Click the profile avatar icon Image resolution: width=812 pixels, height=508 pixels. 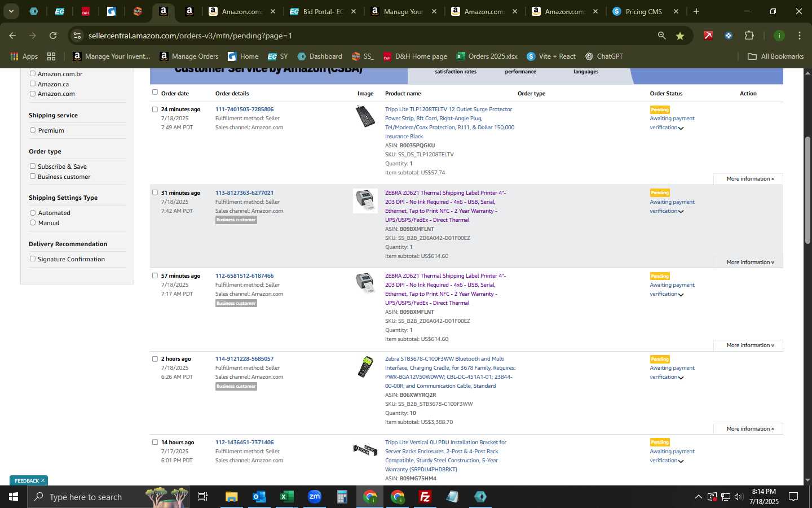click(x=779, y=36)
